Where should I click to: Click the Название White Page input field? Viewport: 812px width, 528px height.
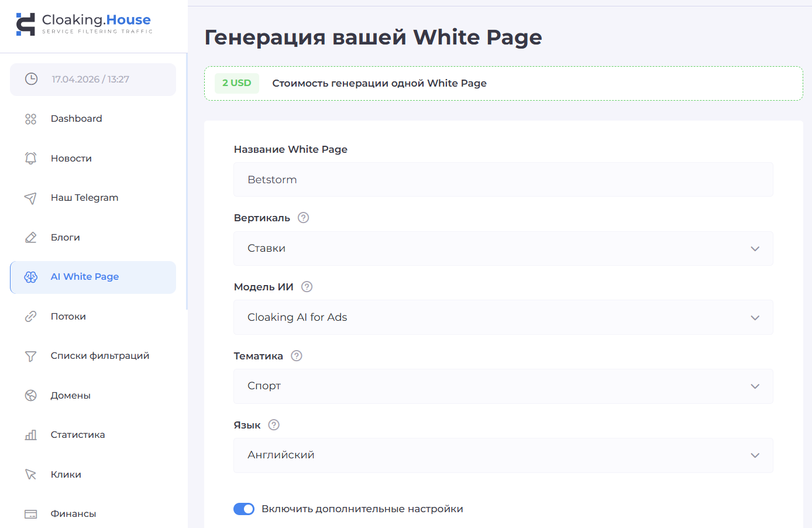point(503,180)
